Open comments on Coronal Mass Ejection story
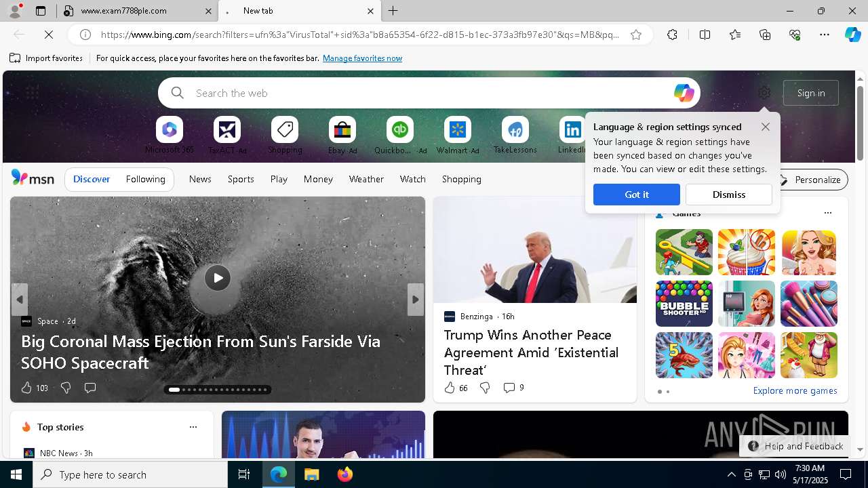The image size is (868, 488). pos(90,388)
